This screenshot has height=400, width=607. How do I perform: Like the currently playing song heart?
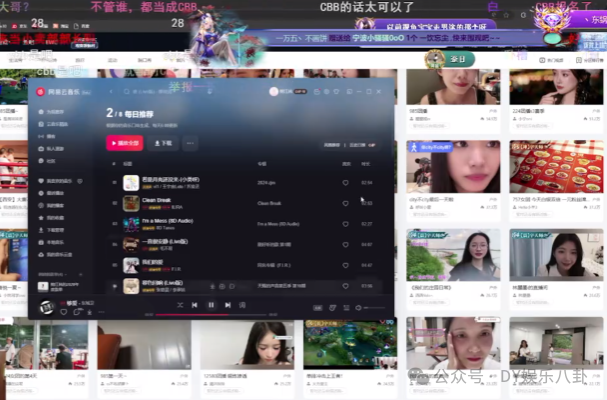[x=63, y=312]
